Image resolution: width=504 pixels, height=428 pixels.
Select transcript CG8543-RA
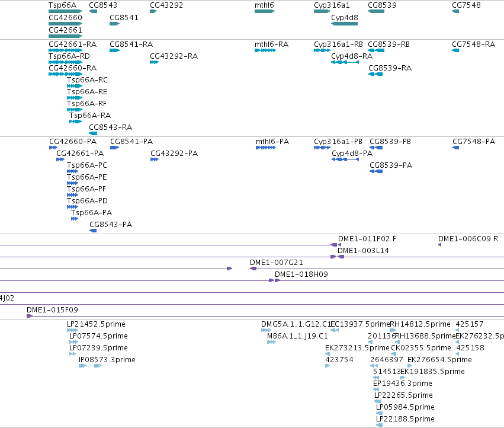[93, 133]
